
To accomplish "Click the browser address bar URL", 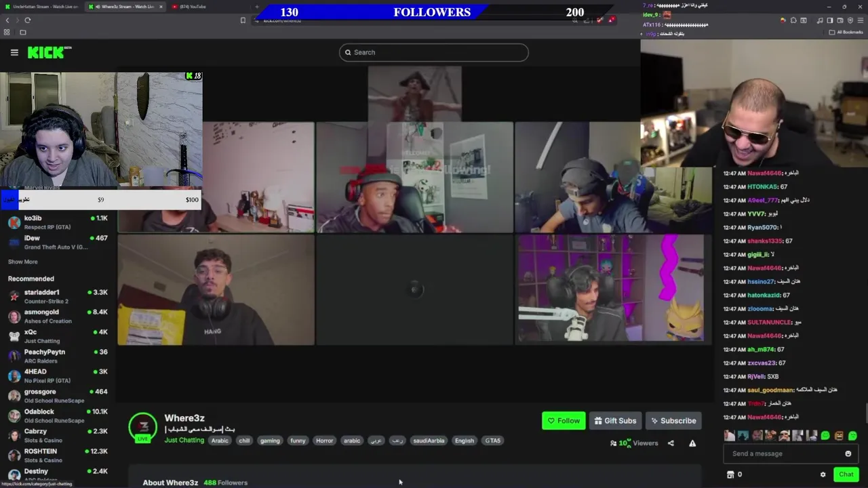I will tap(282, 21).
